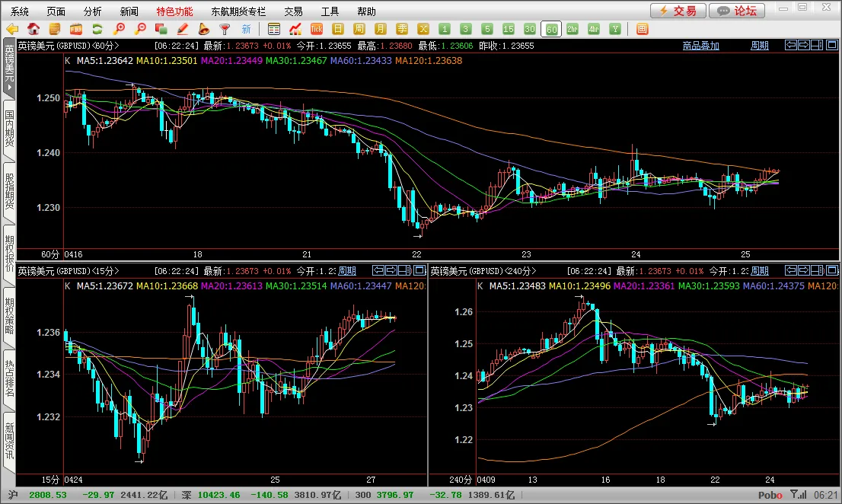Click the 交易 trade button
The height and width of the screenshot is (504, 842).
tap(678, 11)
